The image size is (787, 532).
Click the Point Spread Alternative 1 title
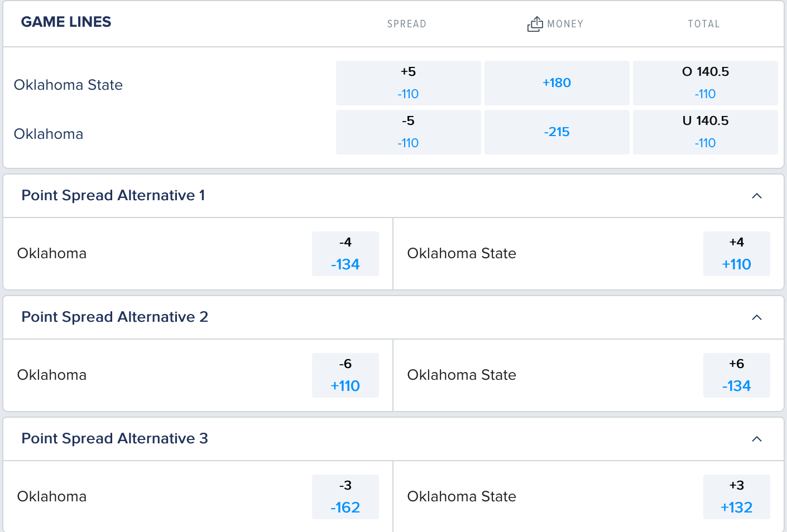[113, 195]
